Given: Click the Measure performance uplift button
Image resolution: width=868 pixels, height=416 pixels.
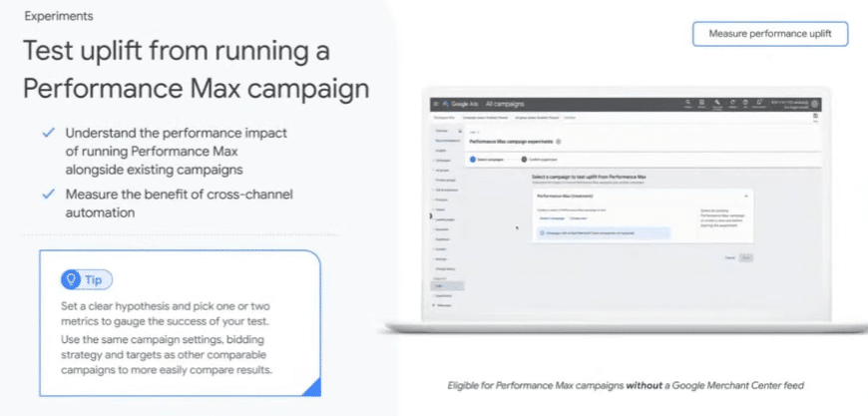Looking at the screenshot, I should point(770,34).
